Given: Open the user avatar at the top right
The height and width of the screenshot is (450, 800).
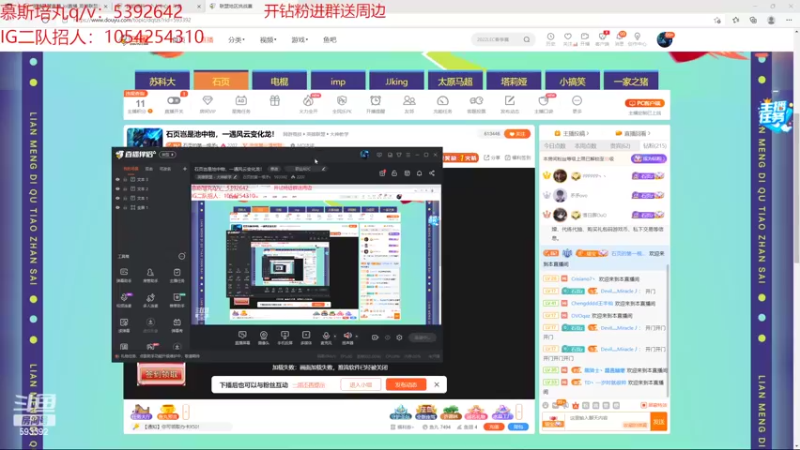Looking at the screenshot, I should (664, 39).
